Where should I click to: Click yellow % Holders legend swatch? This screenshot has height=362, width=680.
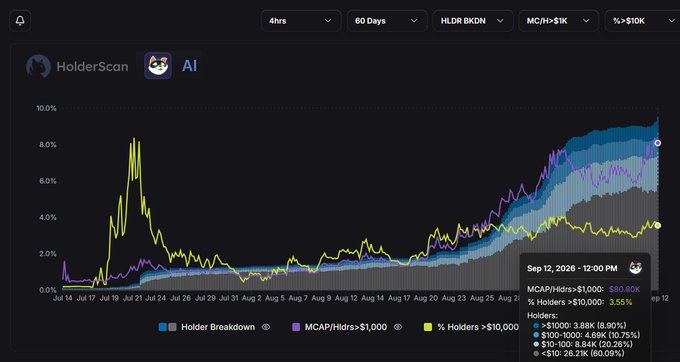(428, 327)
